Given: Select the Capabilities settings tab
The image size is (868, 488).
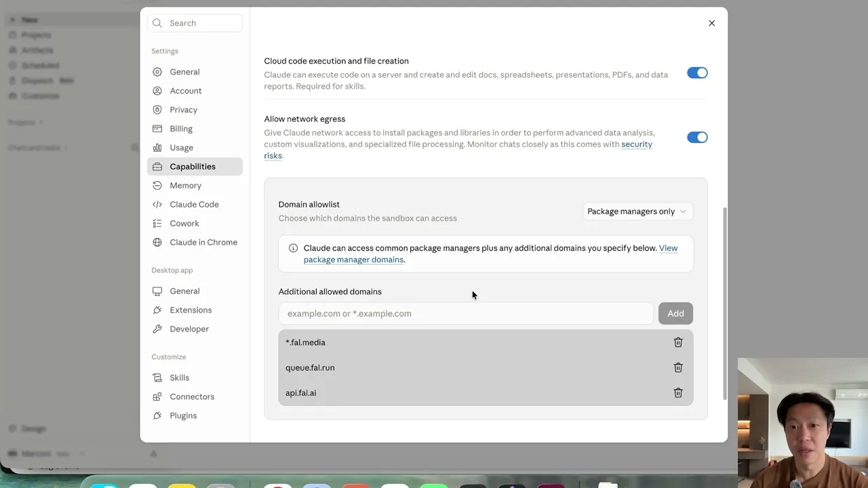Looking at the screenshot, I should [x=195, y=167].
